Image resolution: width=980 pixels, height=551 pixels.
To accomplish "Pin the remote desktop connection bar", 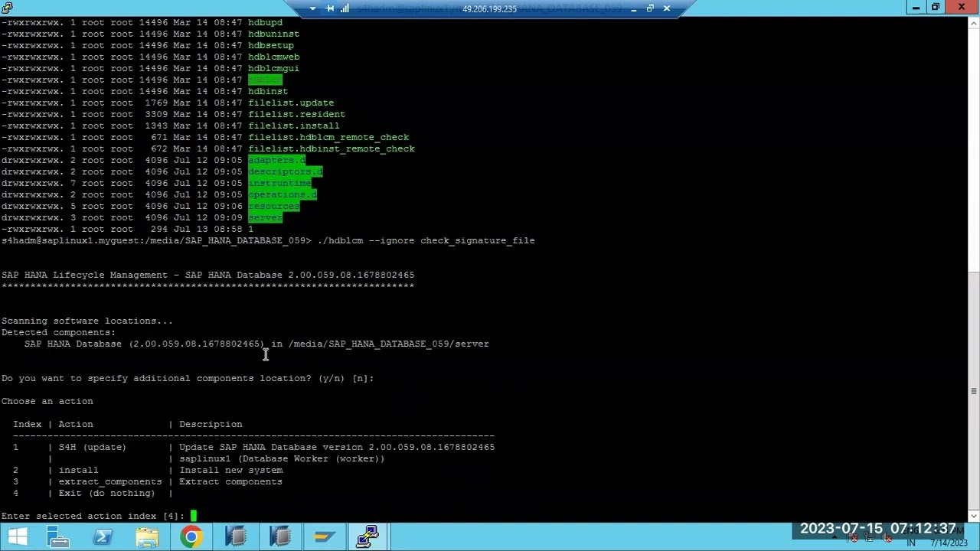I will point(330,8).
